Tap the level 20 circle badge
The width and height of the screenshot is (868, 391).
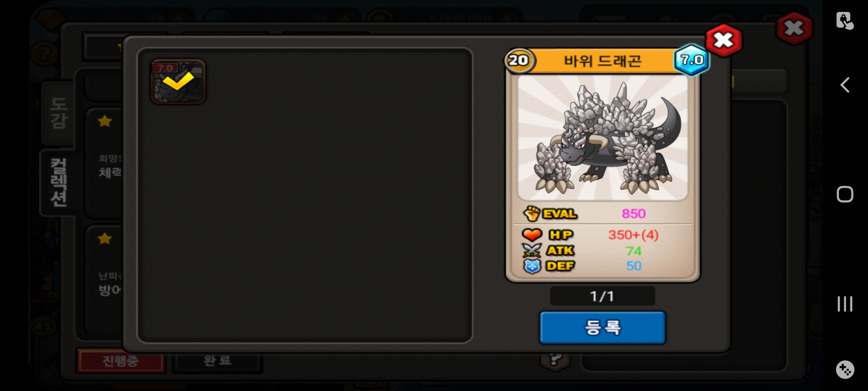pos(518,60)
